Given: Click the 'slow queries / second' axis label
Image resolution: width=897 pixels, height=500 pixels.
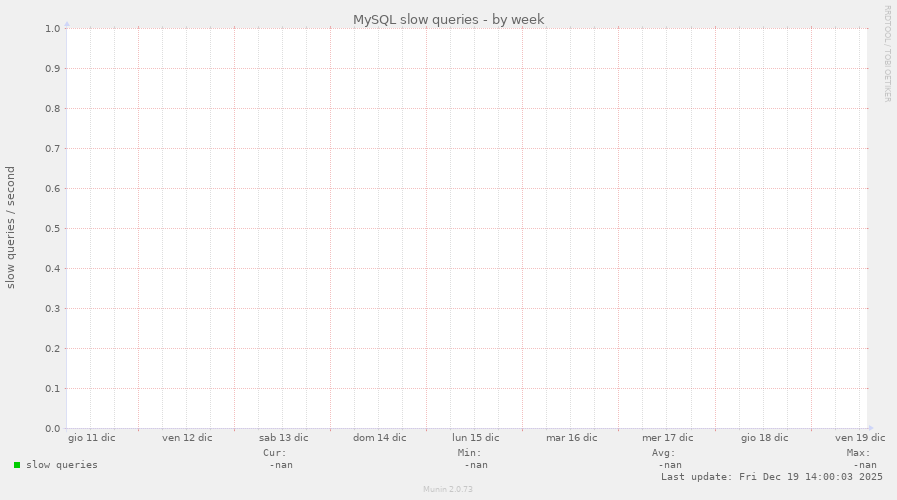Looking at the screenshot, I should pos(10,228).
